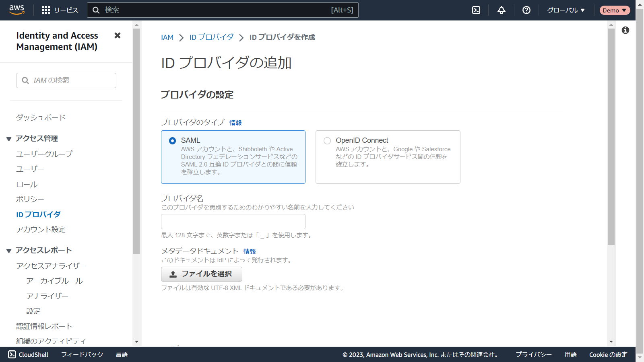Click CloudShell icon in footer
This screenshot has height=362, width=644.
[12, 354]
